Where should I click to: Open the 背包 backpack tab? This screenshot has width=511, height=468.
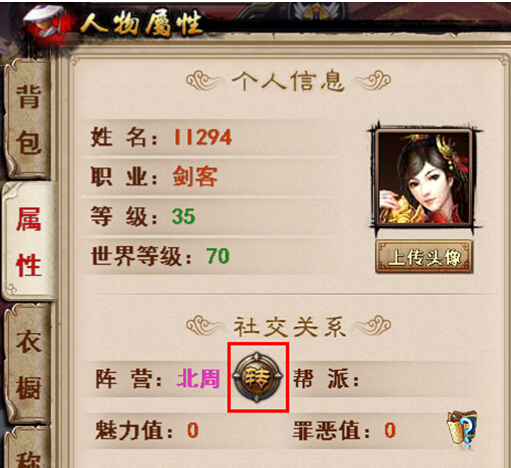(28, 120)
